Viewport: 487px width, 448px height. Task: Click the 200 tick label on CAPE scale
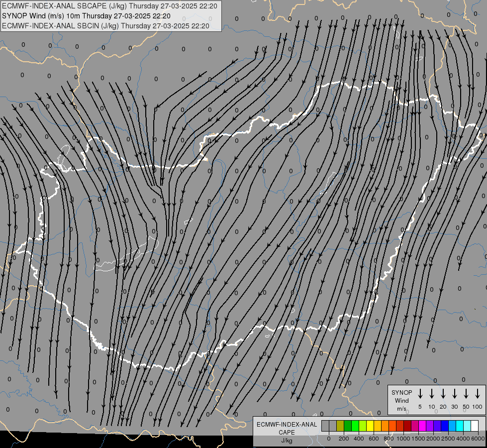click(344, 439)
